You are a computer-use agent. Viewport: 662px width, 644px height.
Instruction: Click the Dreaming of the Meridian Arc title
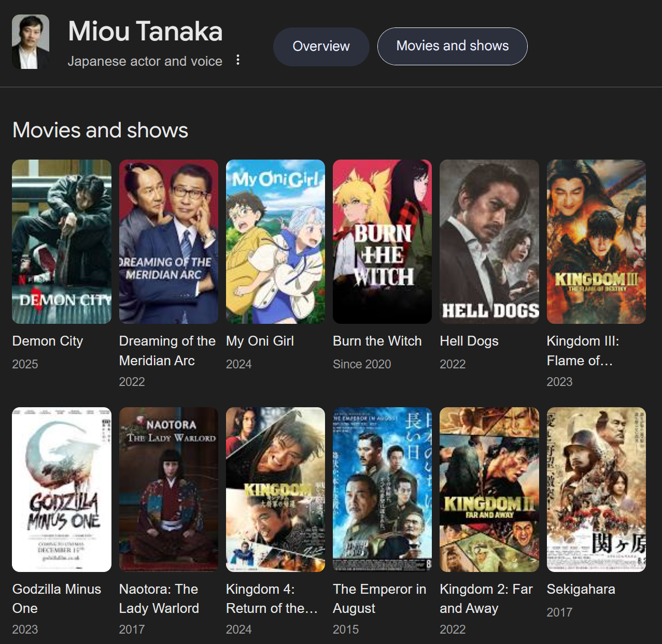coord(167,351)
